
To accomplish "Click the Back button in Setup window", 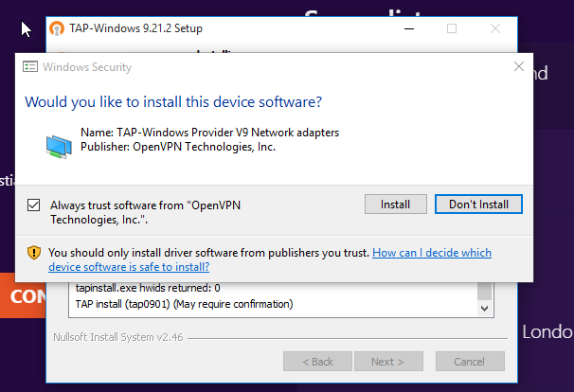I will pos(317,362).
